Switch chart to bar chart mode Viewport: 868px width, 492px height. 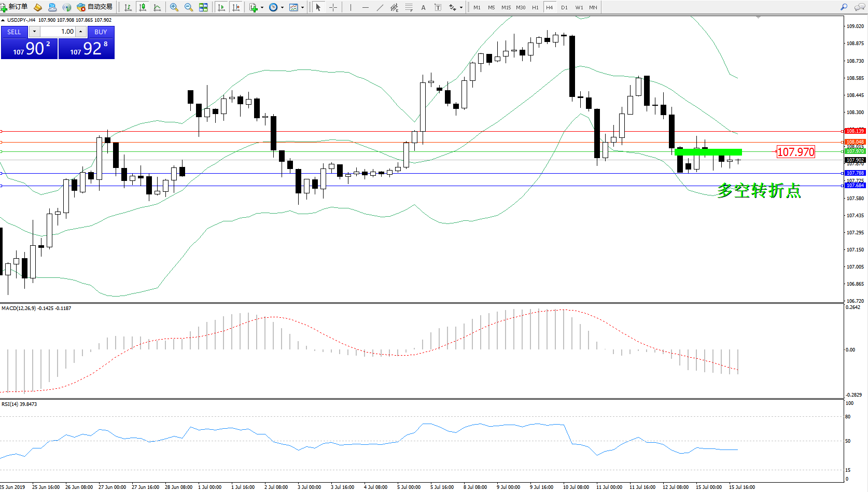[128, 7]
